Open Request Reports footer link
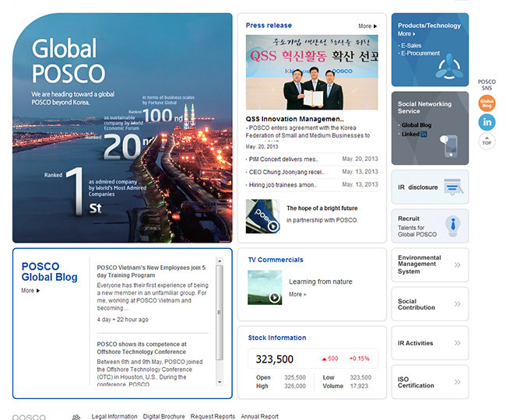This screenshot has height=420, width=506. pyautogui.click(x=213, y=416)
